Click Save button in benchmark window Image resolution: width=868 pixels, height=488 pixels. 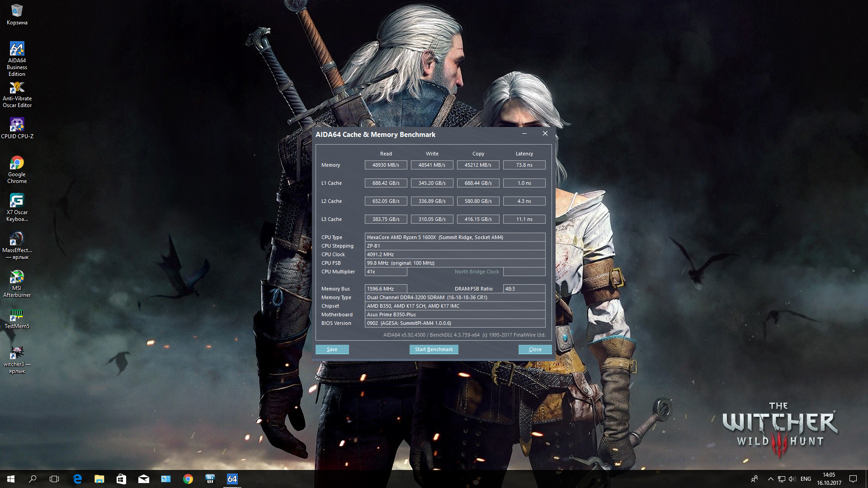coord(332,349)
